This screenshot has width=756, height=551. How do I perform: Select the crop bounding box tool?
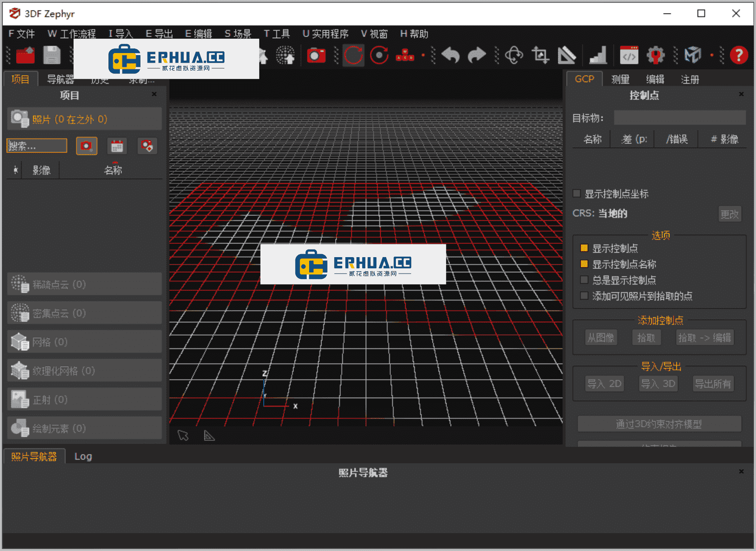[540, 55]
